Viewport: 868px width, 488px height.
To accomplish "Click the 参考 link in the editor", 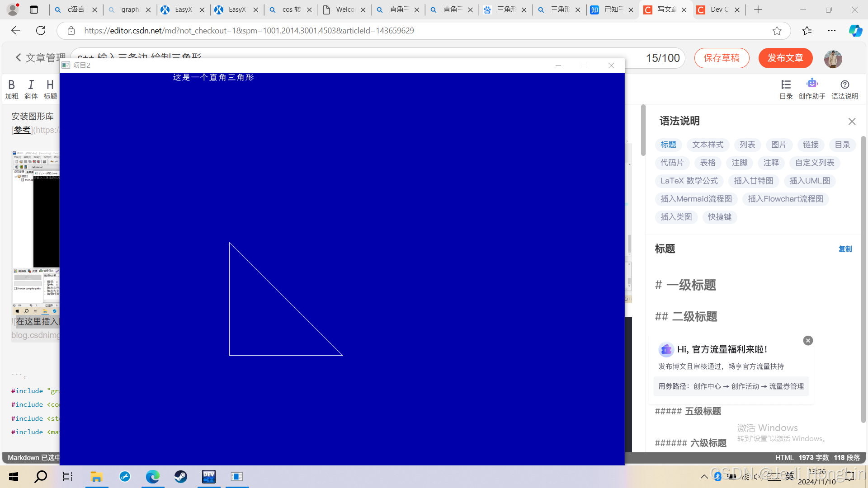I will pyautogui.click(x=22, y=130).
